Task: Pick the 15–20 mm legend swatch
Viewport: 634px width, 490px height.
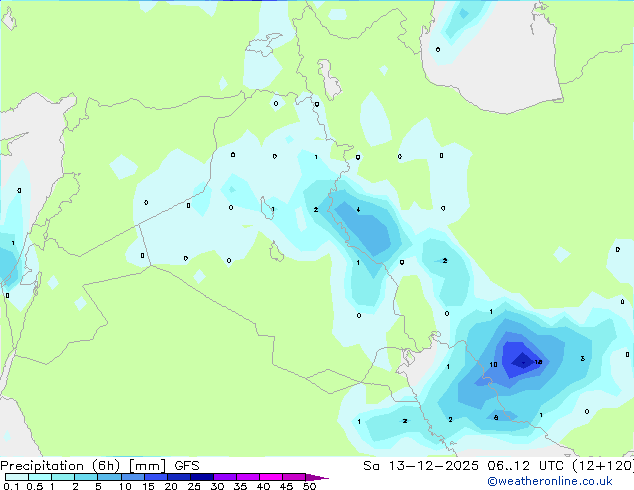Action: (156, 477)
